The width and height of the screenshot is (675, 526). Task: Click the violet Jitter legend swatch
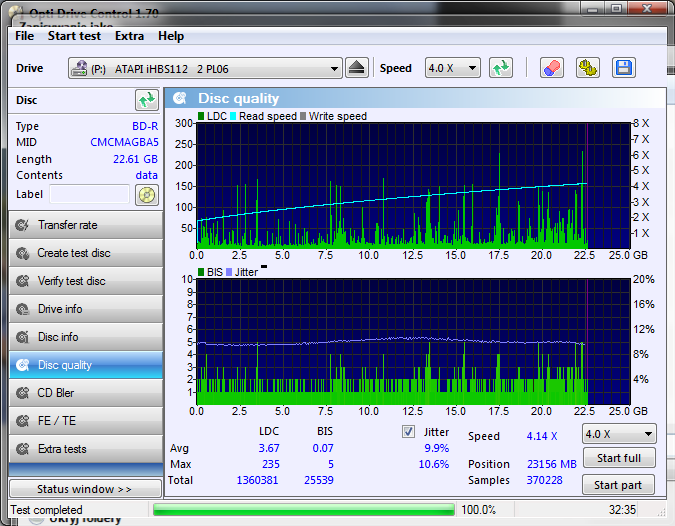click(229, 272)
